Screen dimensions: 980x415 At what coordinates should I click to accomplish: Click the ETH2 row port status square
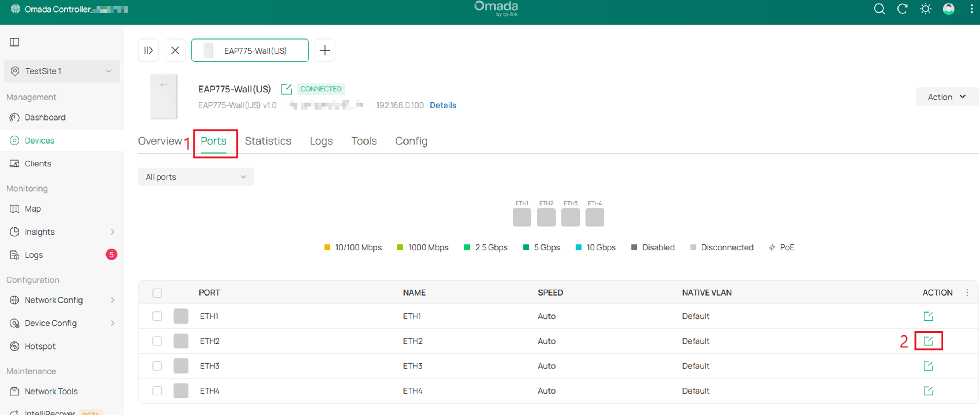coord(181,341)
